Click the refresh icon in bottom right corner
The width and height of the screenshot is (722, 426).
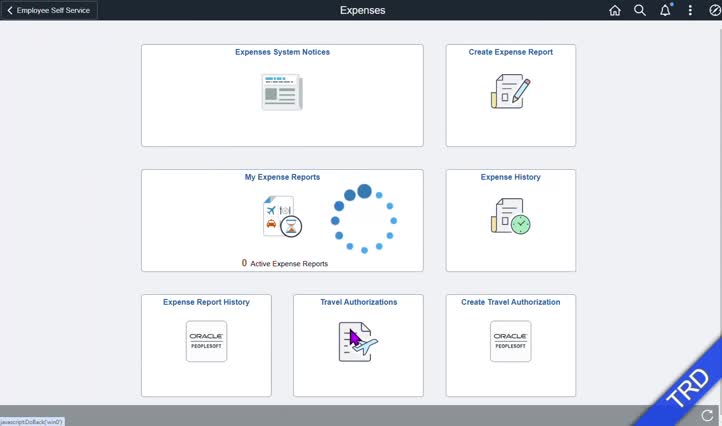point(708,414)
